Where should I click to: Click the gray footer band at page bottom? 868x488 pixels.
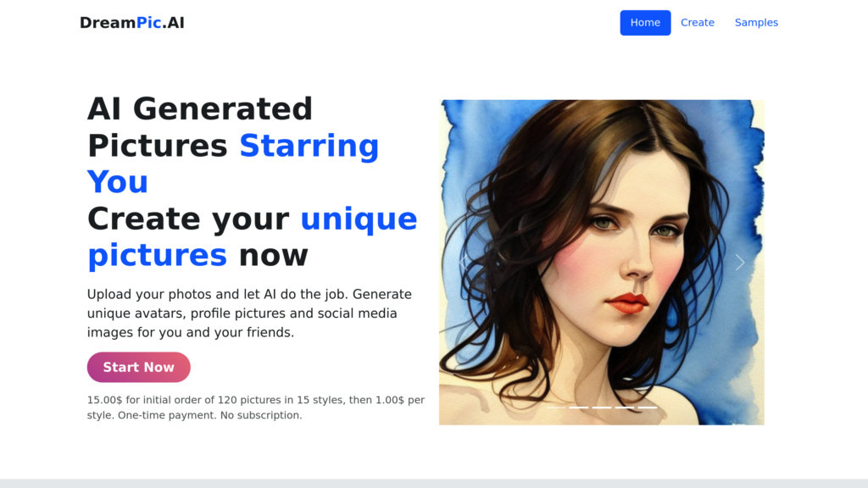point(434,484)
